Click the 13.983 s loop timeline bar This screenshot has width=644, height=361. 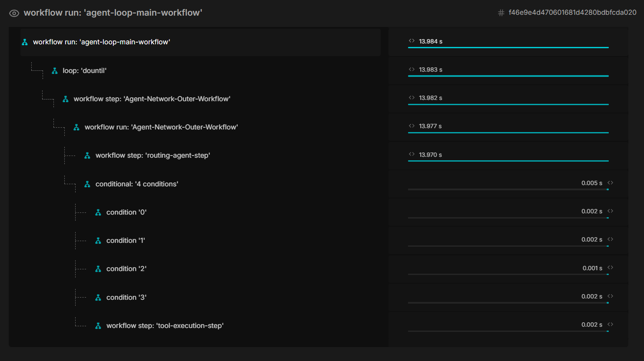click(508, 76)
